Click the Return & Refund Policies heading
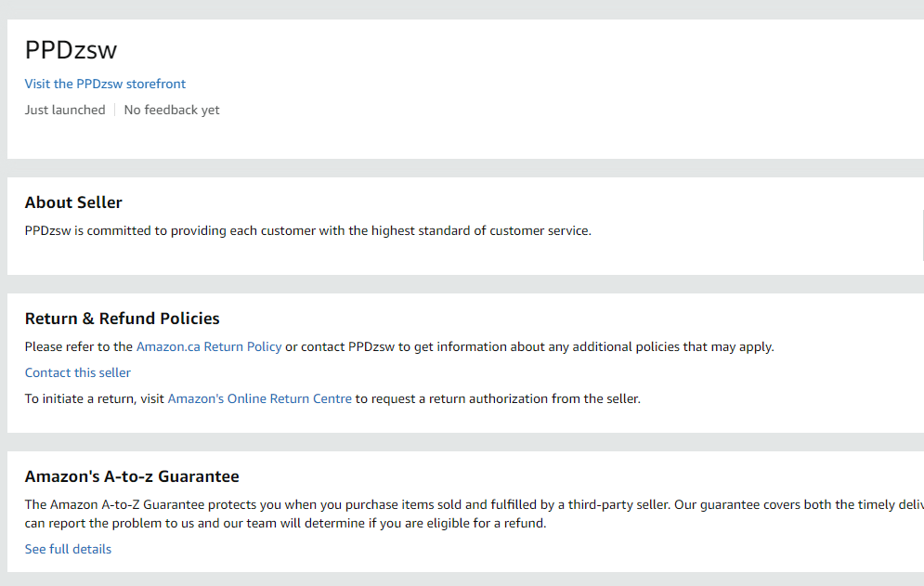Viewport: 924px width, 586px height. 123,319
